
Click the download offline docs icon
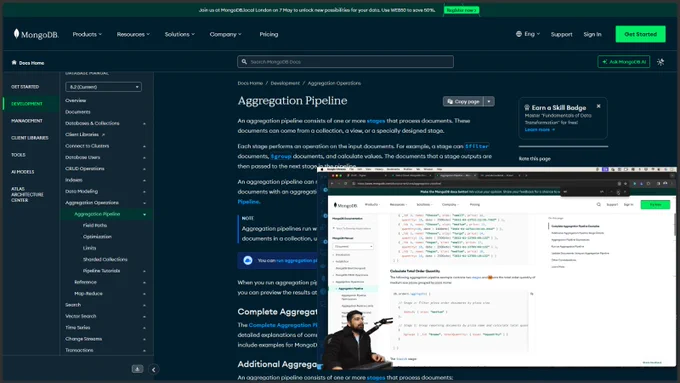[x=137, y=369]
